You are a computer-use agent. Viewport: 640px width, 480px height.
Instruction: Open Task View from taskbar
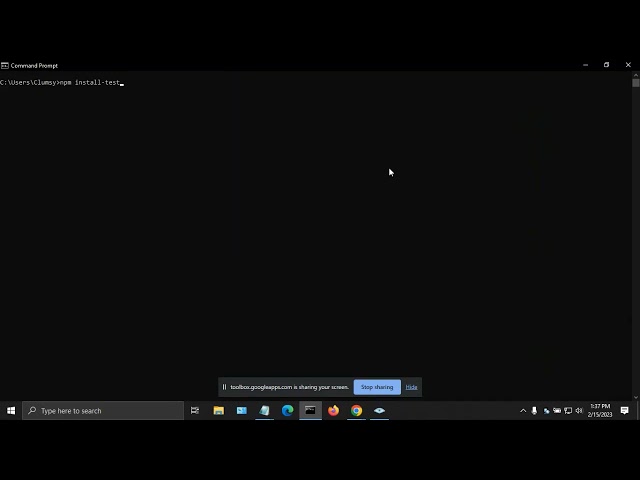pyautogui.click(x=195, y=411)
